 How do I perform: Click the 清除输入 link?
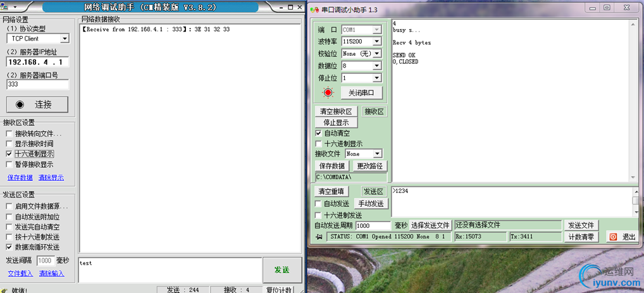pos(51,273)
